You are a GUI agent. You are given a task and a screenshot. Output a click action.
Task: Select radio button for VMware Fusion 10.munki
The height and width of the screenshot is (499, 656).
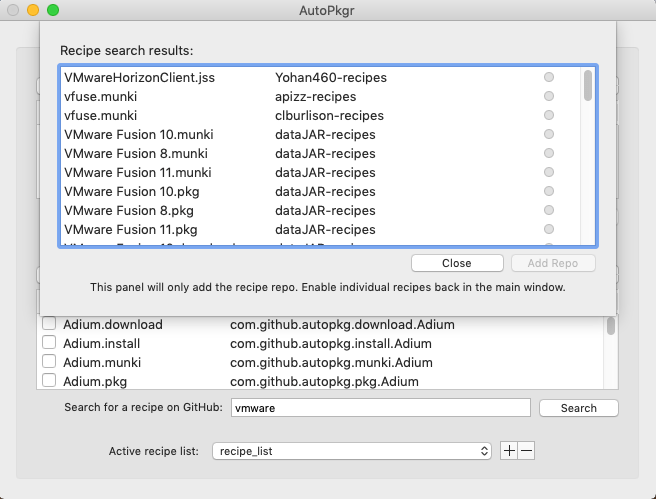[548, 134]
